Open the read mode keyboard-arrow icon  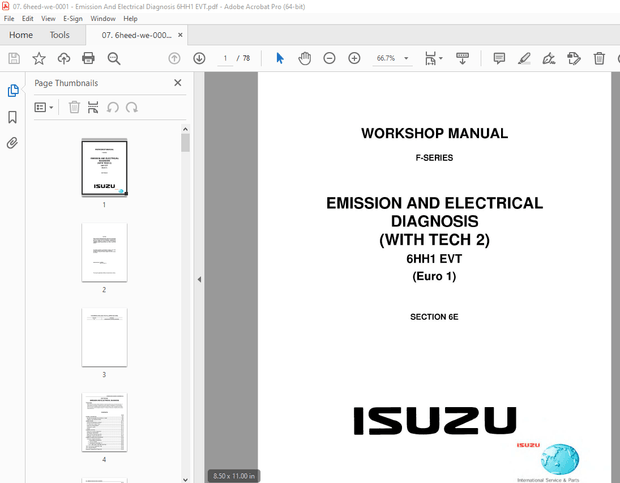pyautogui.click(x=462, y=58)
